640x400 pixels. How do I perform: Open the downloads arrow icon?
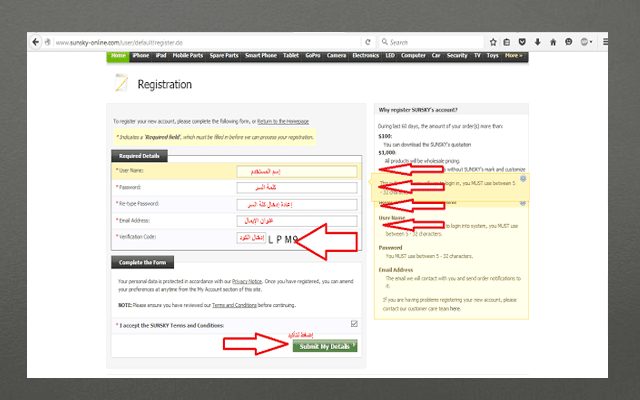[538, 42]
